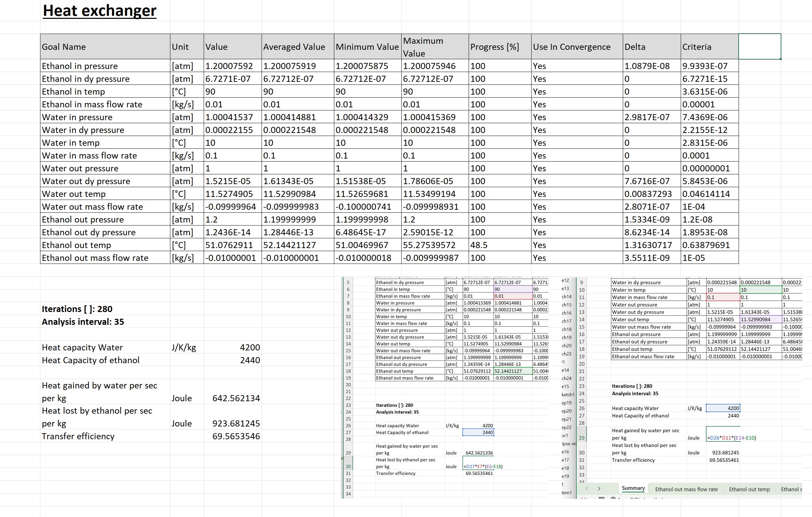Click the Water in mass flow rate label
Screen dimensions: 812x517
tap(105, 156)
